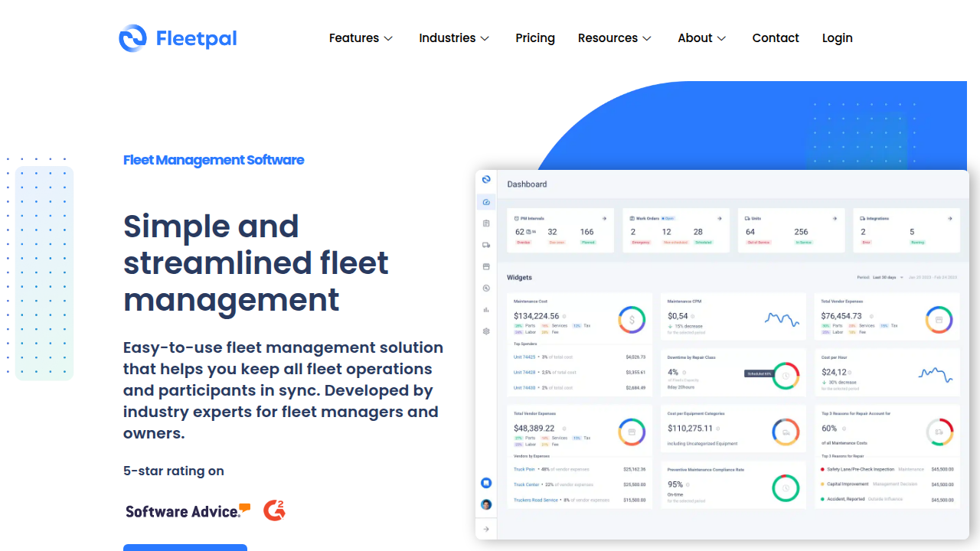
Task: Click Top 3 Reasons for Repair donut
Action: click(x=939, y=432)
